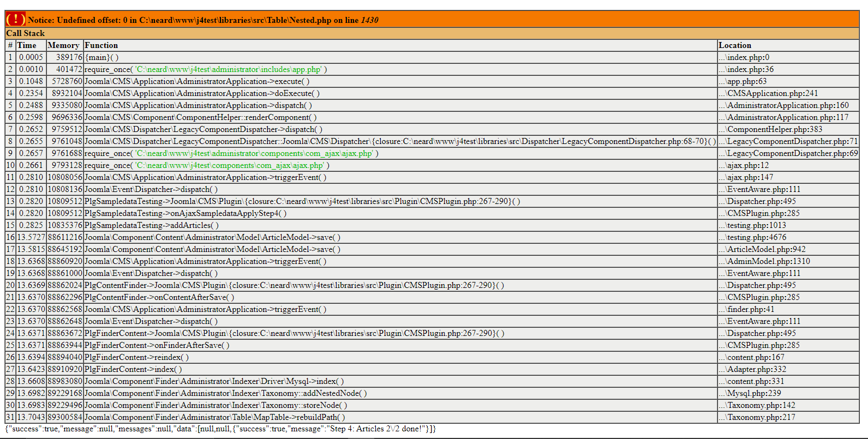Click the green app.php require_once path
This screenshot has height=439, width=868.
[x=228, y=69]
